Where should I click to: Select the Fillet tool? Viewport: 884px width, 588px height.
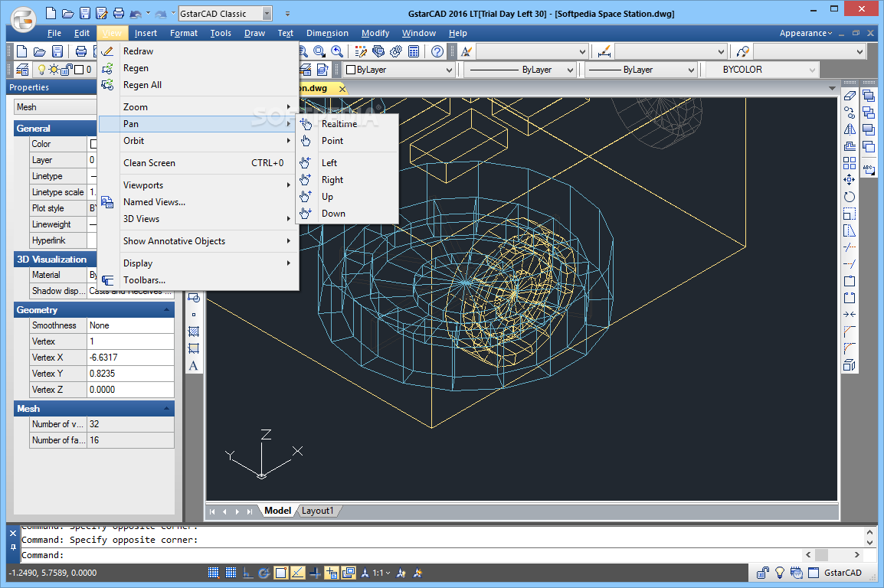(x=850, y=348)
